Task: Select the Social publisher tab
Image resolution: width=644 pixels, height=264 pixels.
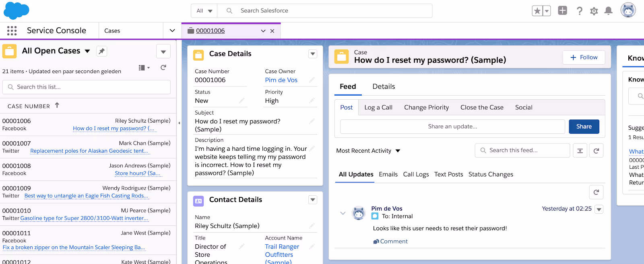Action: (x=524, y=107)
